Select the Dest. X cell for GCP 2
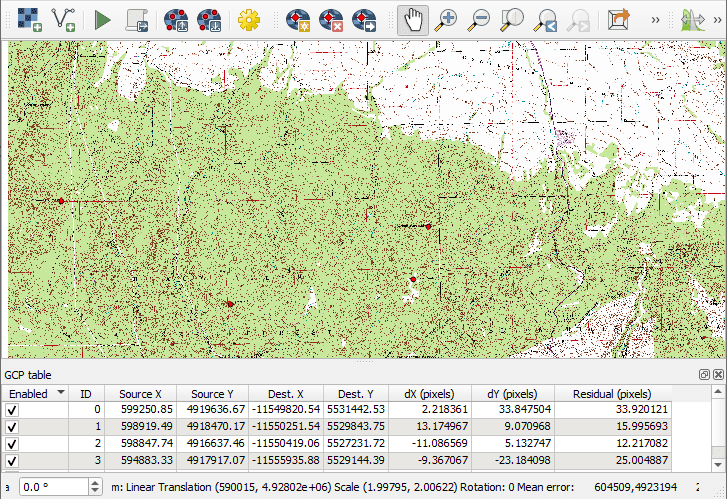 pos(287,443)
